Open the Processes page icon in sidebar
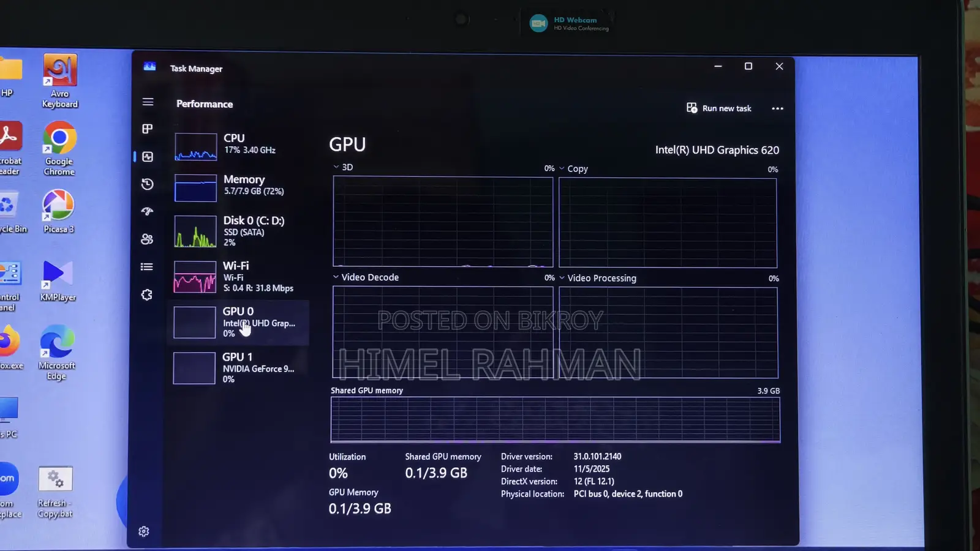Viewport: 980px width, 551px height. click(x=147, y=129)
